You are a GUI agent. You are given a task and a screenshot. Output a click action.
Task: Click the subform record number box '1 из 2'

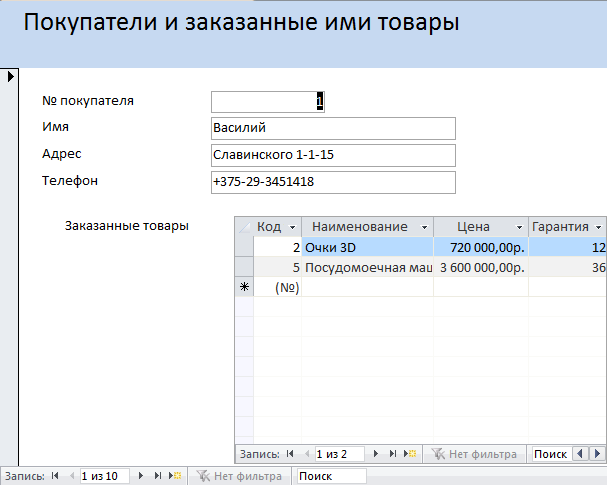pos(340,454)
